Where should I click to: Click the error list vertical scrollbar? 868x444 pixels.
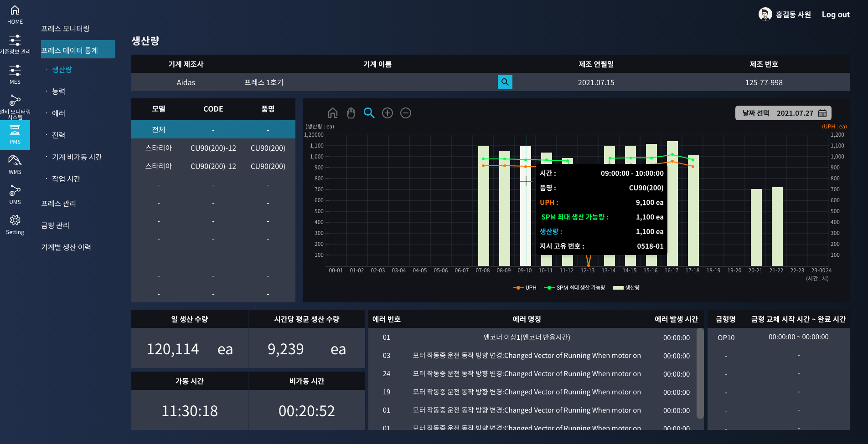(x=700, y=373)
